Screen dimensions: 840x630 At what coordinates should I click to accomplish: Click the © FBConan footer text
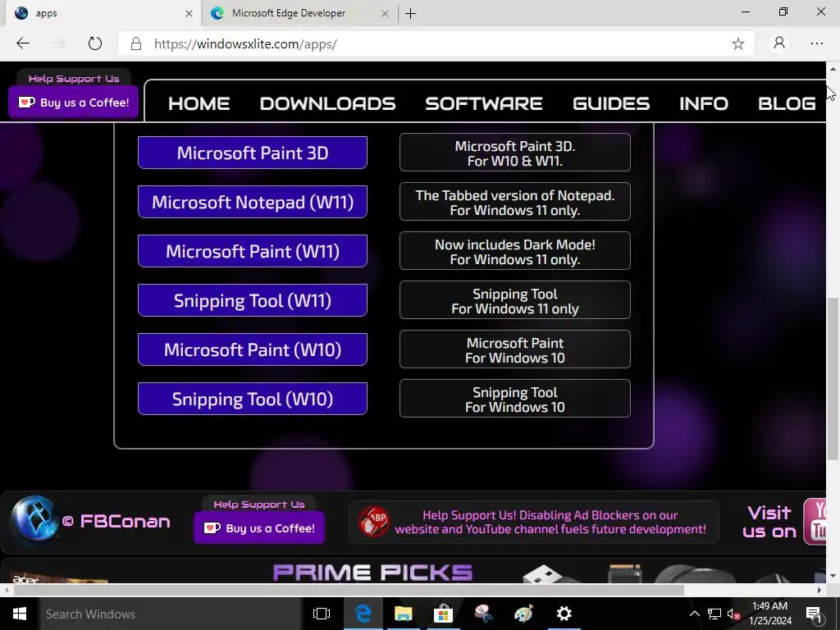click(x=116, y=521)
